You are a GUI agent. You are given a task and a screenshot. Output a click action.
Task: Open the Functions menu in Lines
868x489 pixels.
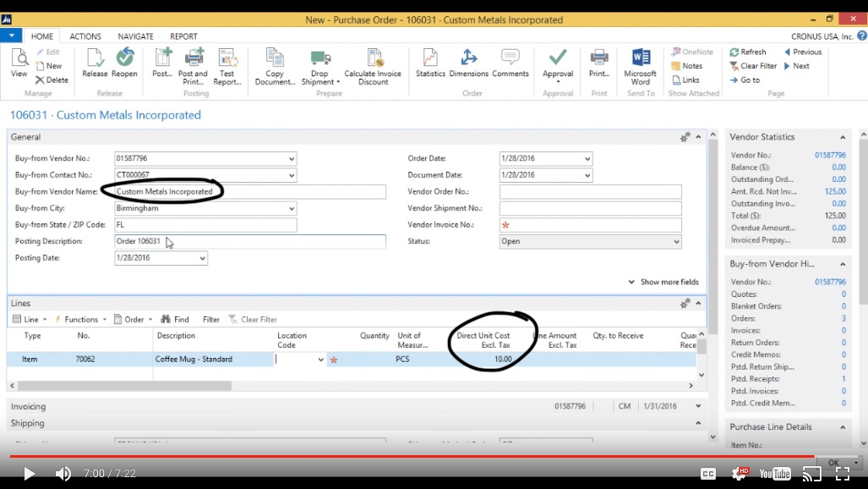pyautogui.click(x=80, y=319)
